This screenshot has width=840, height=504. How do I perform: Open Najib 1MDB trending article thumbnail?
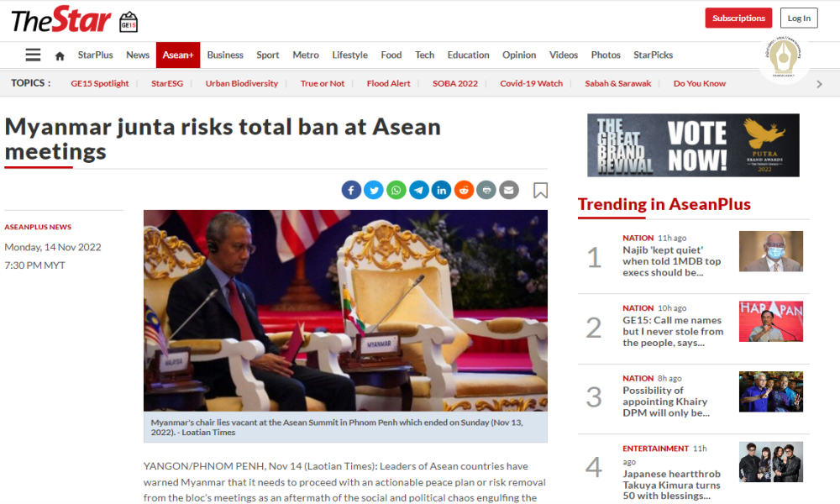(x=771, y=251)
